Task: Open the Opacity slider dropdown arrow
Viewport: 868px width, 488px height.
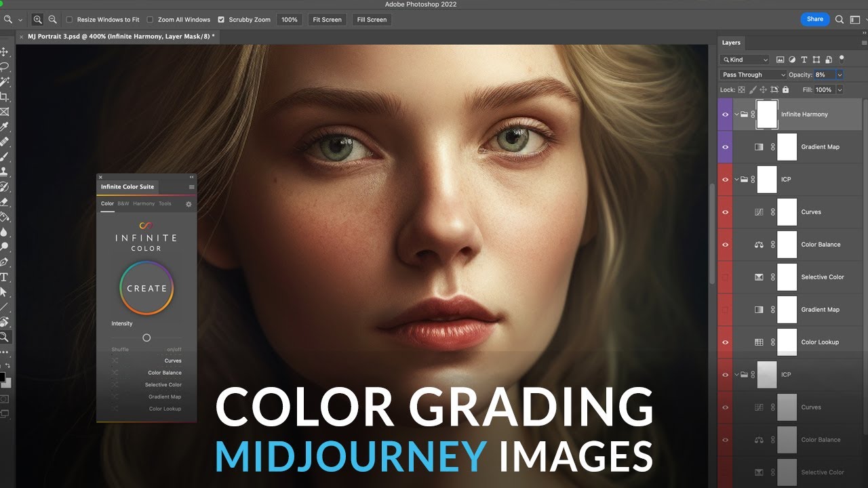Action: coord(840,75)
